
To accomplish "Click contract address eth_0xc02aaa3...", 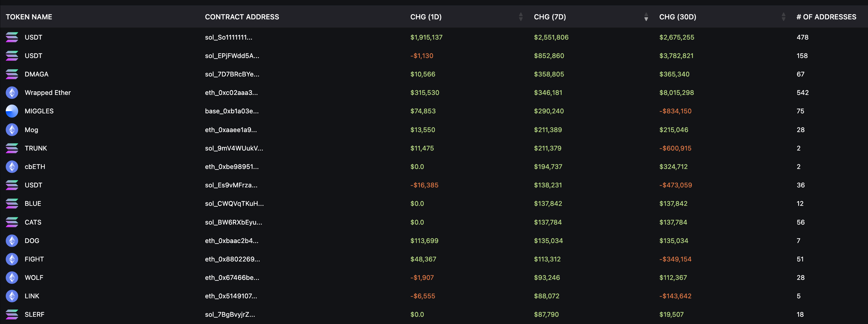I will click(231, 92).
